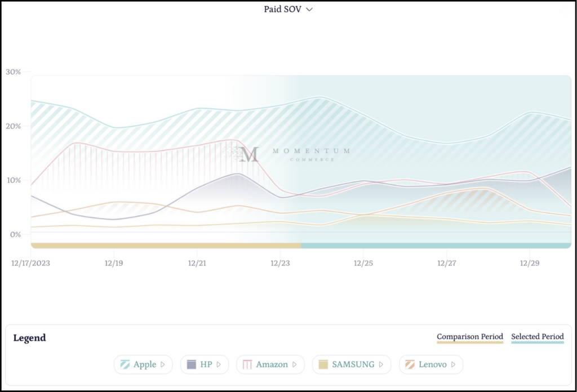Click the Legend heading text
The width and height of the screenshot is (577, 392).
pyautogui.click(x=29, y=338)
